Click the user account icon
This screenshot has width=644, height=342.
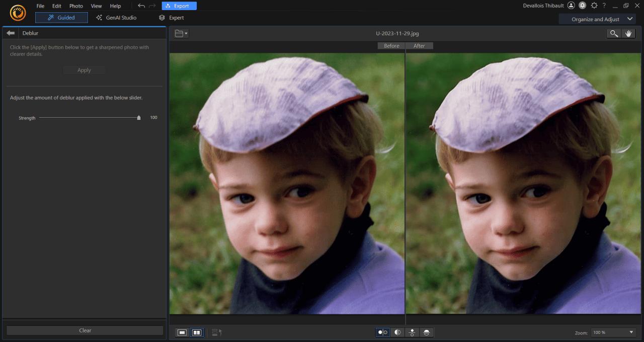[x=571, y=6]
